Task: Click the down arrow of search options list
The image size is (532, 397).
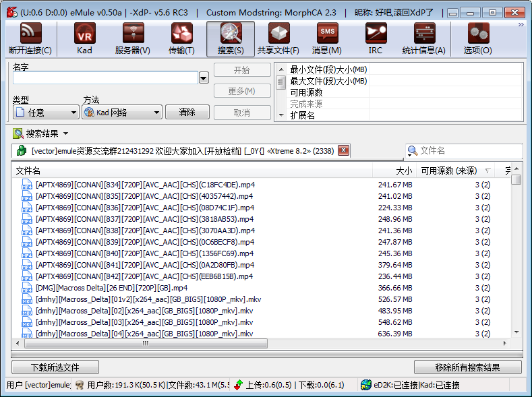Action: [281, 115]
